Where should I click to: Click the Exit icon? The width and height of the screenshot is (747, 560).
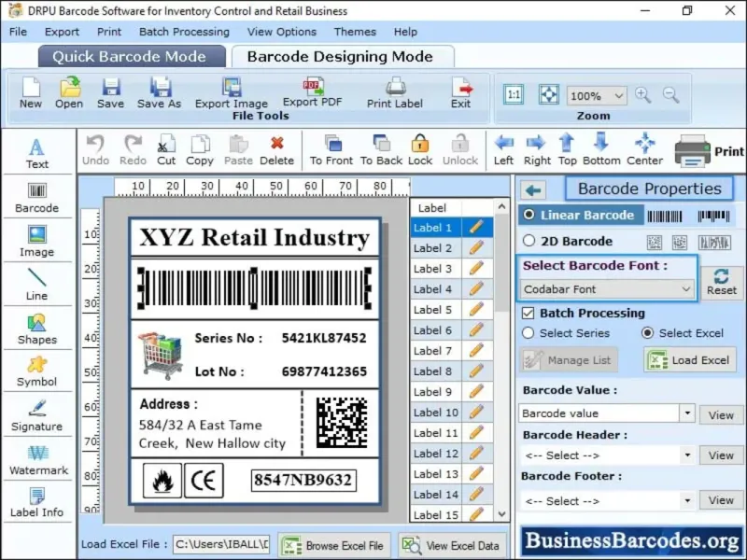[460, 92]
